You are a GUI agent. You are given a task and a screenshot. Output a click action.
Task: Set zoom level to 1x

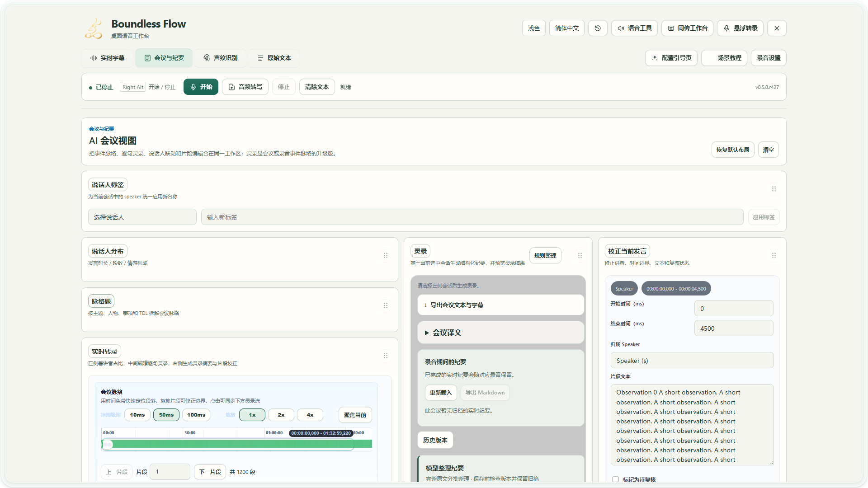pyautogui.click(x=252, y=415)
